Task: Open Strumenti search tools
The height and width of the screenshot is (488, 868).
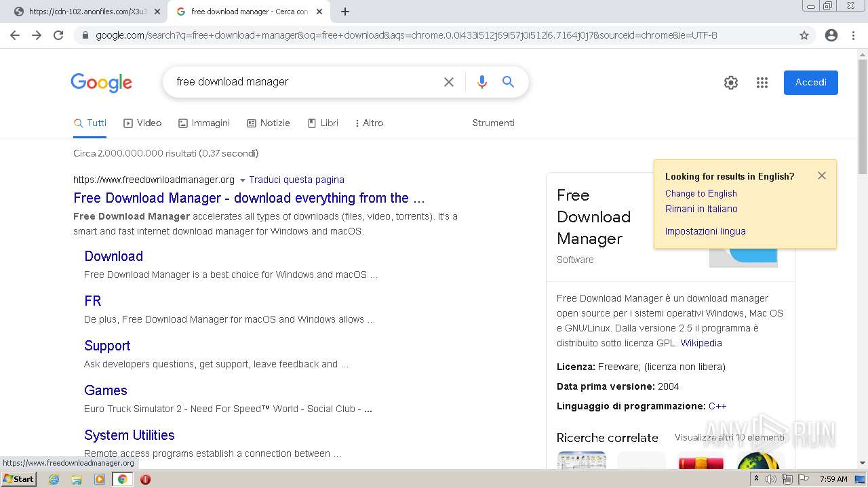Action: (x=494, y=123)
